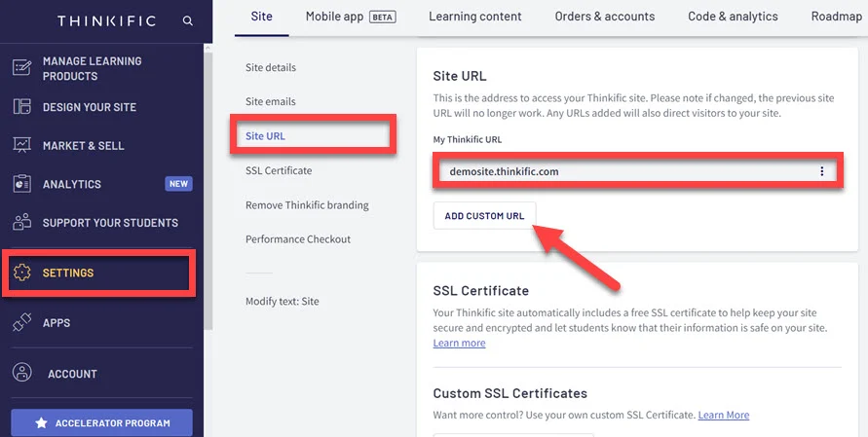Open the three-dot menu beside demosite URL

click(x=821, y=171)
